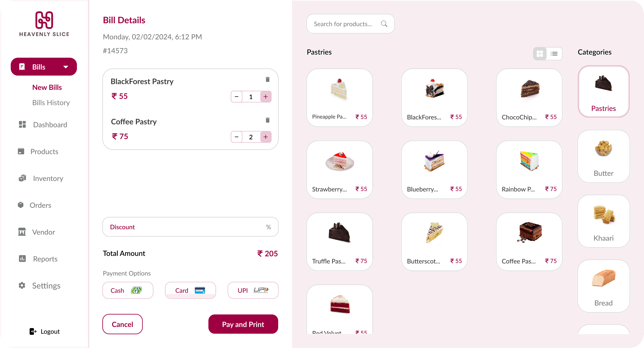
Task: Click the search magnifier icon
Action: 384,24
